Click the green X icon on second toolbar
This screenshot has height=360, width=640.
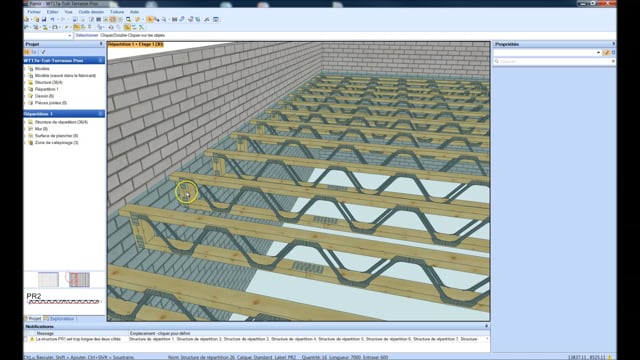(x=141, y=27)
